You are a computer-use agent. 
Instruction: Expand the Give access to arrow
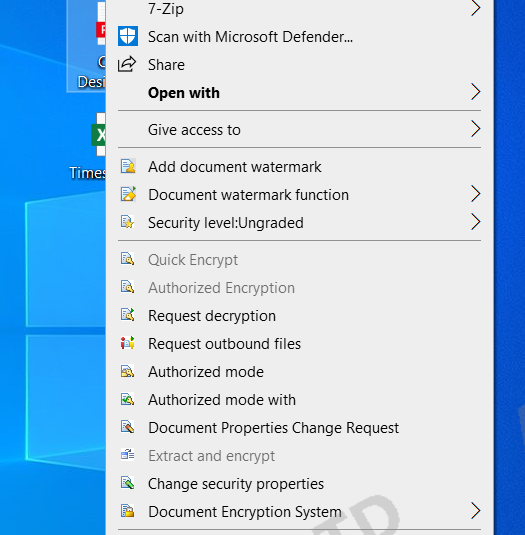pos(476,129)
